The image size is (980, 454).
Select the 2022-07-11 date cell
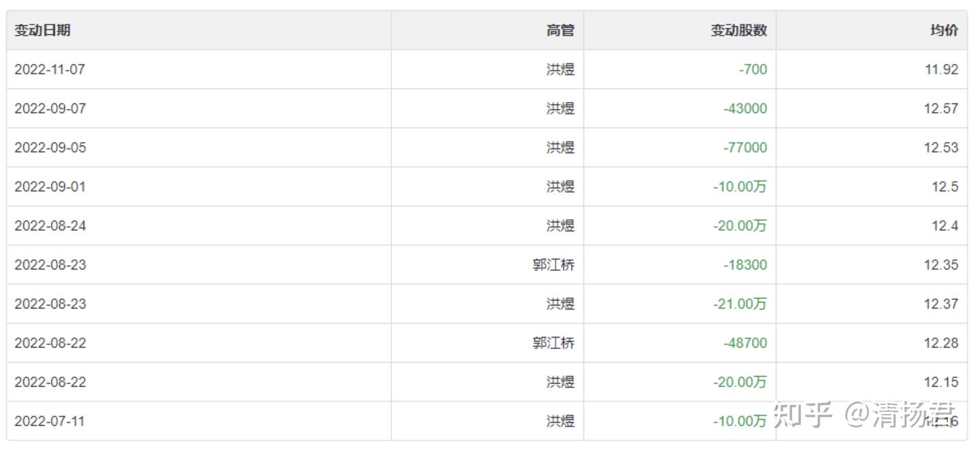pos(50,421)
